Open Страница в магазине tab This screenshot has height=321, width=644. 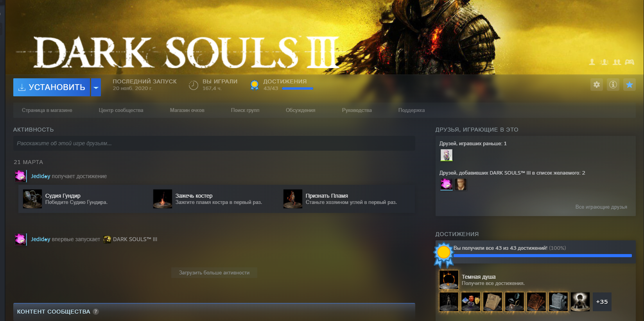47,110
